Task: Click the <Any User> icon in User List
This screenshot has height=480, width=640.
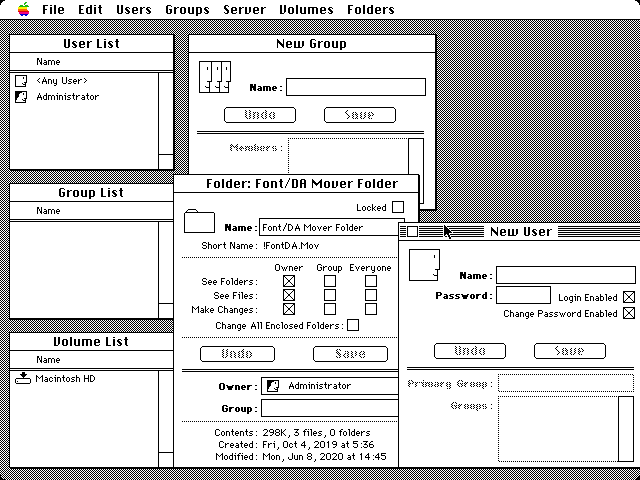Action: pyautogui.click(x=21, y=81)
